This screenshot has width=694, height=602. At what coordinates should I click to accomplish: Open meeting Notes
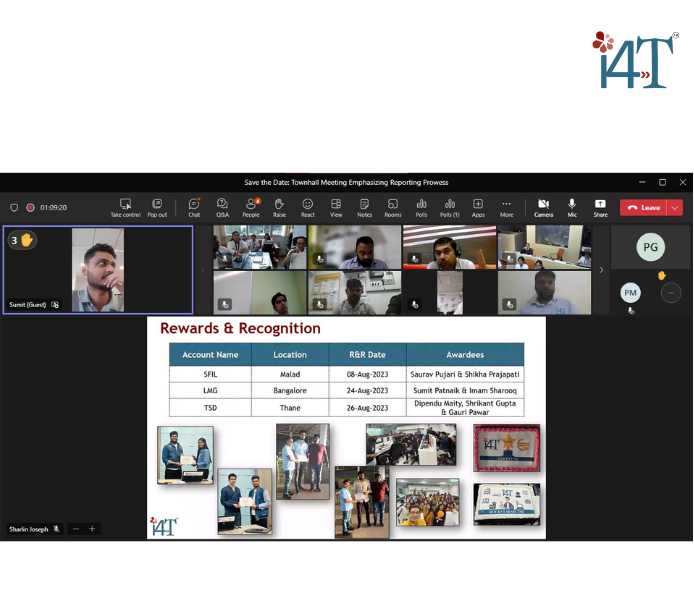click(x=364, y=208)
